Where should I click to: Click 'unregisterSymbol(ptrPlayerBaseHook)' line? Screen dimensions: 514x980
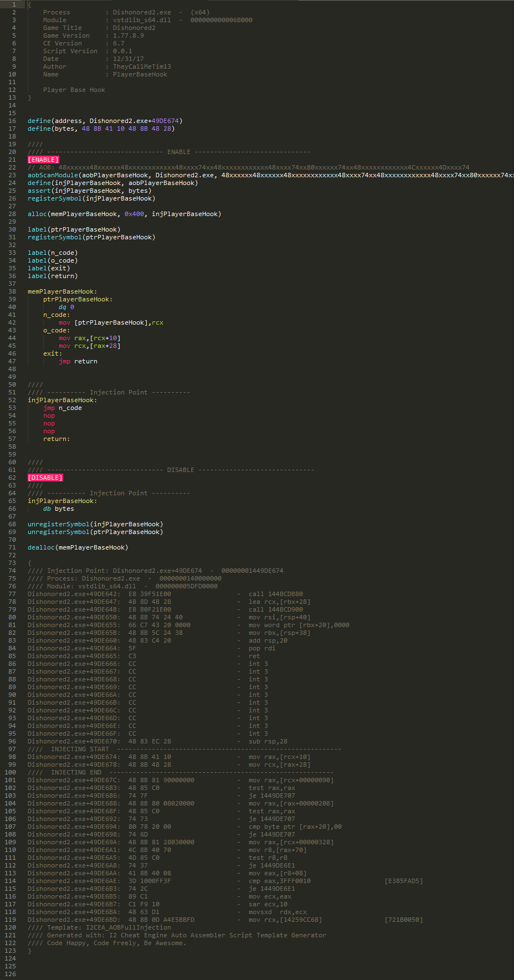(x=95, y=532)
